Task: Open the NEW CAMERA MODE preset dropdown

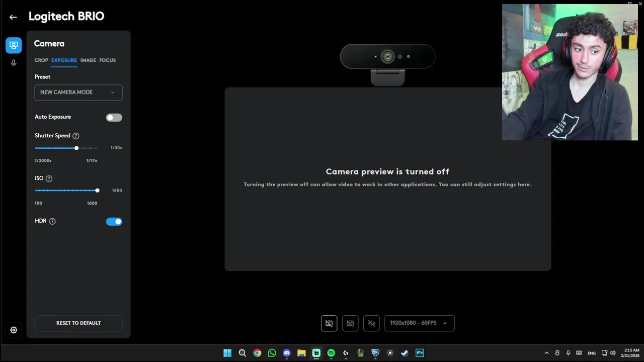Action: [78, 93]
